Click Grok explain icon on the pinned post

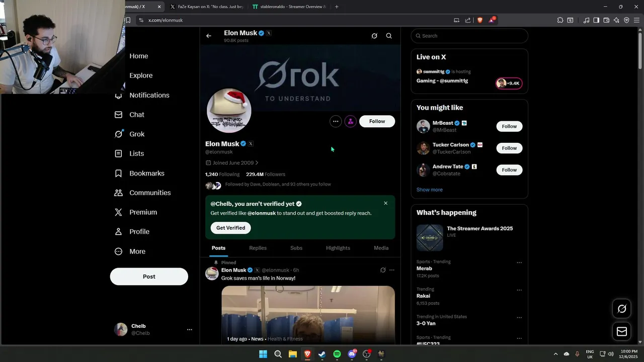383,270
